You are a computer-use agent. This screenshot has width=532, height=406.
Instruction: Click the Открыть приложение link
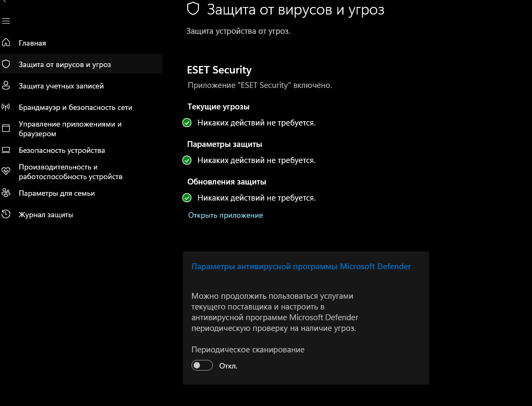(x=225, y=215)
